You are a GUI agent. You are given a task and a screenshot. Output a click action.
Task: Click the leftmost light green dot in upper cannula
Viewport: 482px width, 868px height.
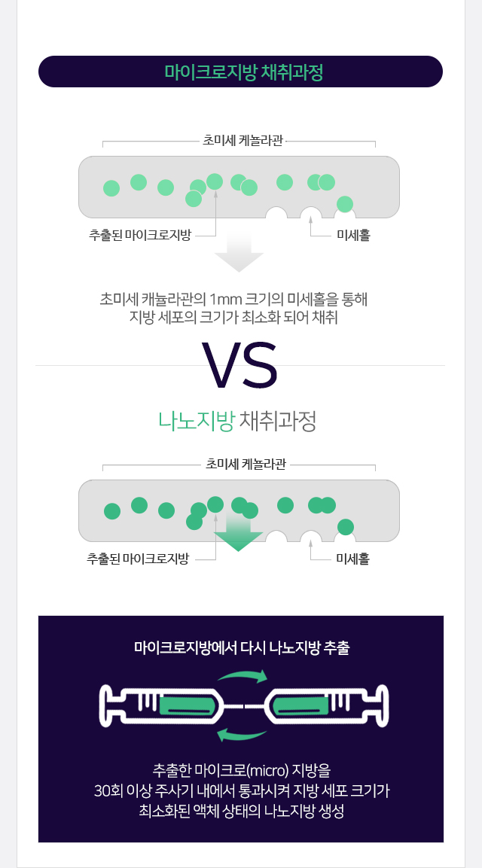pos(111,188)
